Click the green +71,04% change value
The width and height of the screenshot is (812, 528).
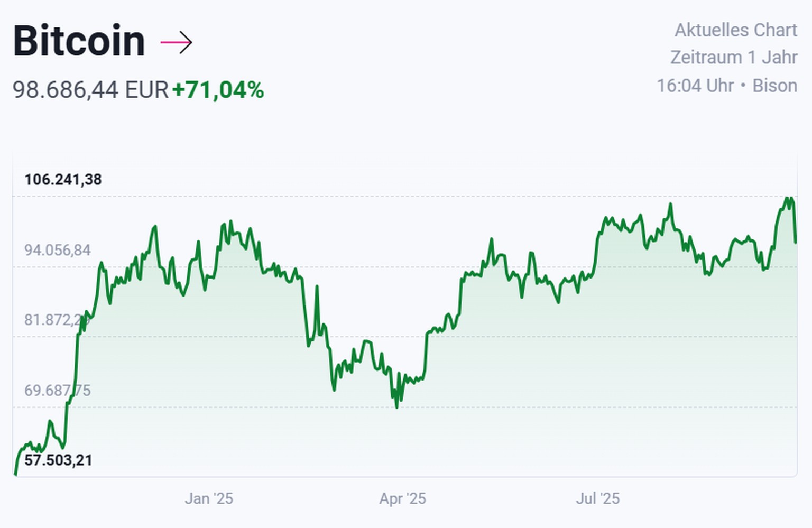pos(218,90)
